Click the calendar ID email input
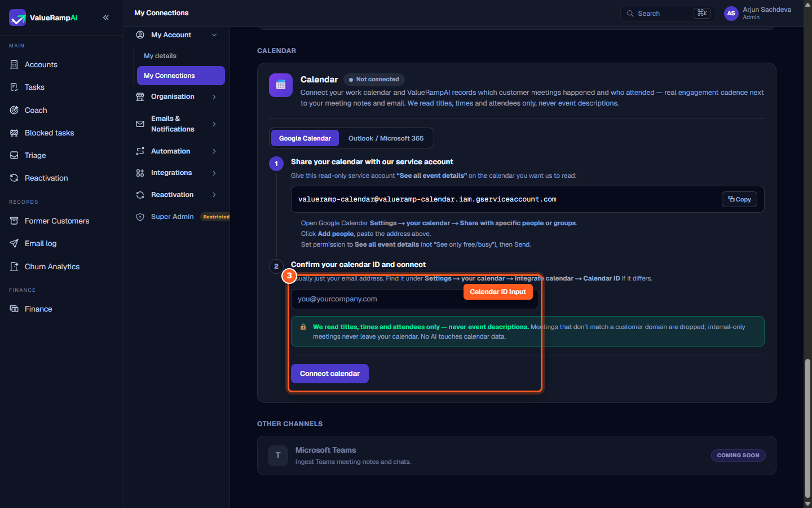812x508 pixels. 415,299
